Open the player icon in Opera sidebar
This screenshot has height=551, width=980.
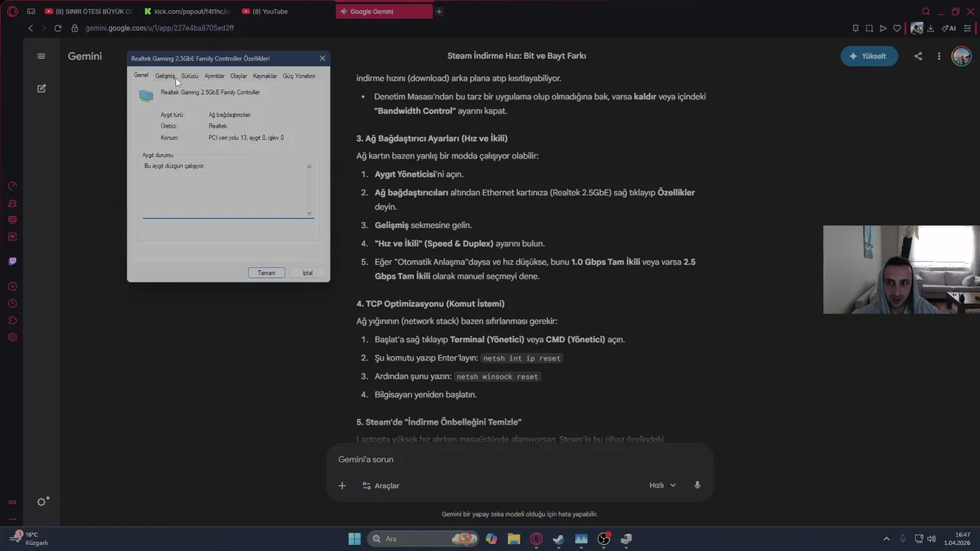(x=12, y=286)
